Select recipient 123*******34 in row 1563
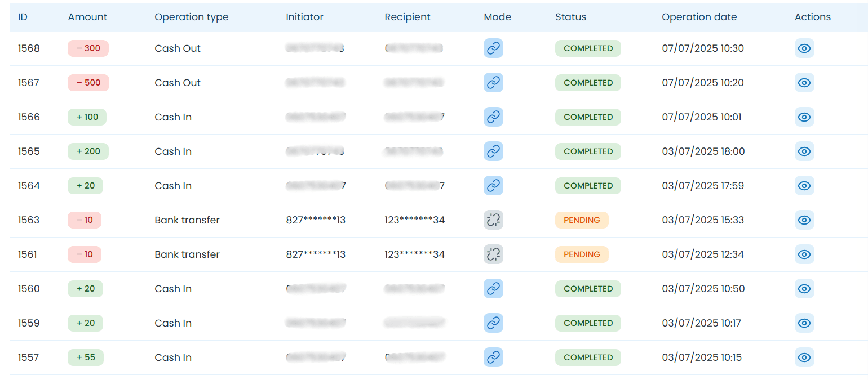Screen dimensions: 868x380 (414, 220)
